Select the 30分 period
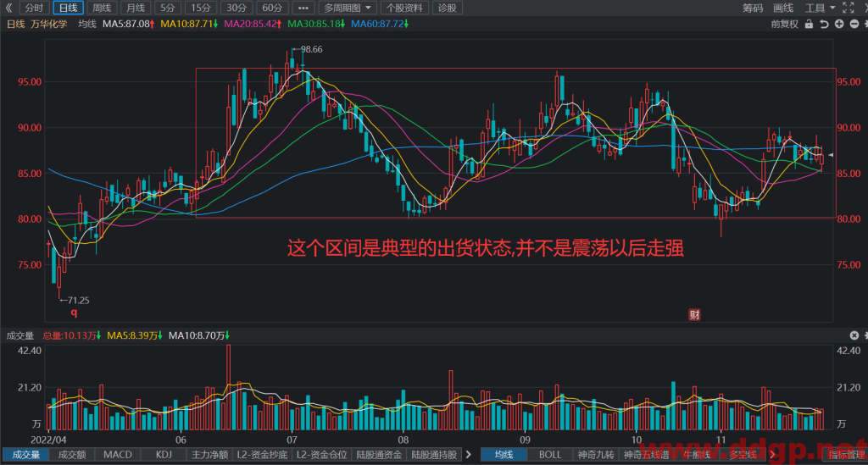The width and height of the screenshot is (868, 465). tap(236, 8)
